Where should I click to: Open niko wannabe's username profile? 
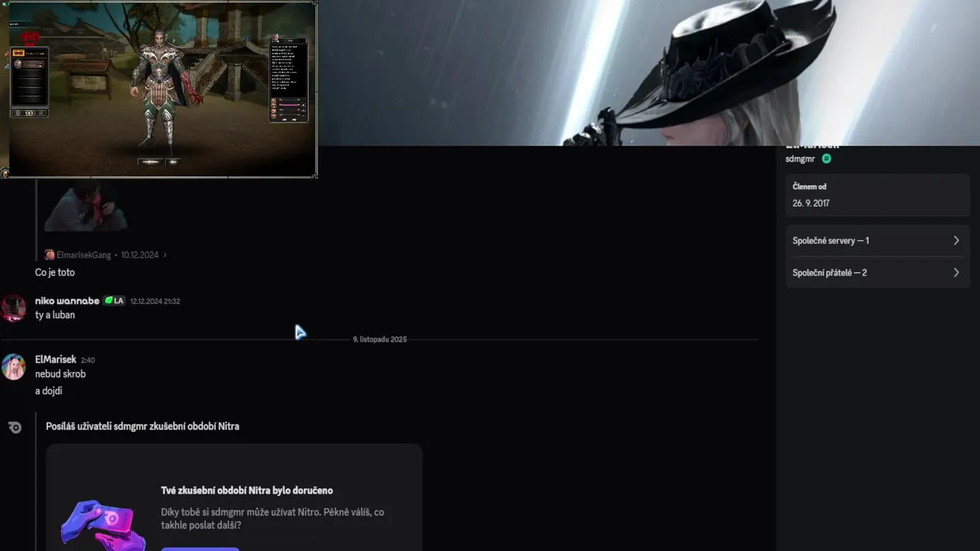[x=67, y=301]
